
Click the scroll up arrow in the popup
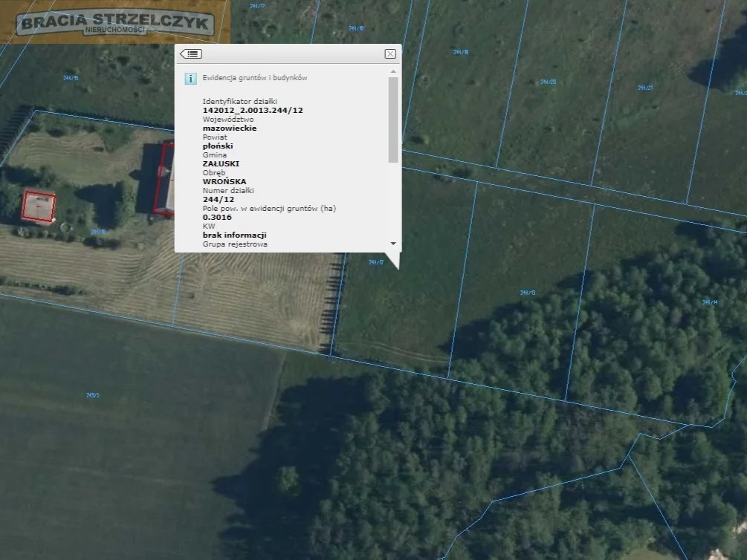(392, 72)
